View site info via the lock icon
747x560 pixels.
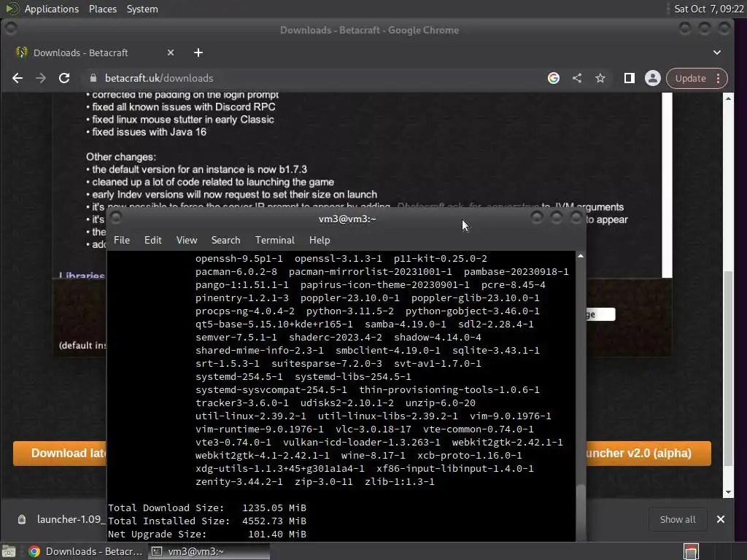coord(93,78)
